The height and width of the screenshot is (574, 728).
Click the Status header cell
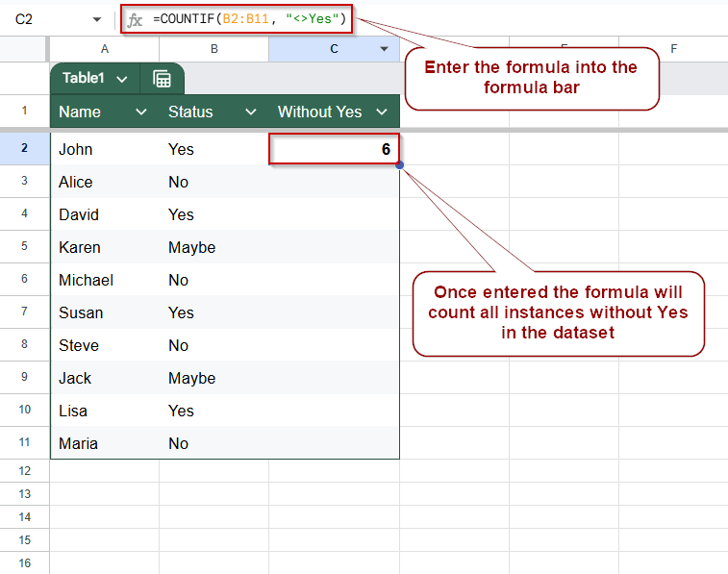click(x=214, y=112)
